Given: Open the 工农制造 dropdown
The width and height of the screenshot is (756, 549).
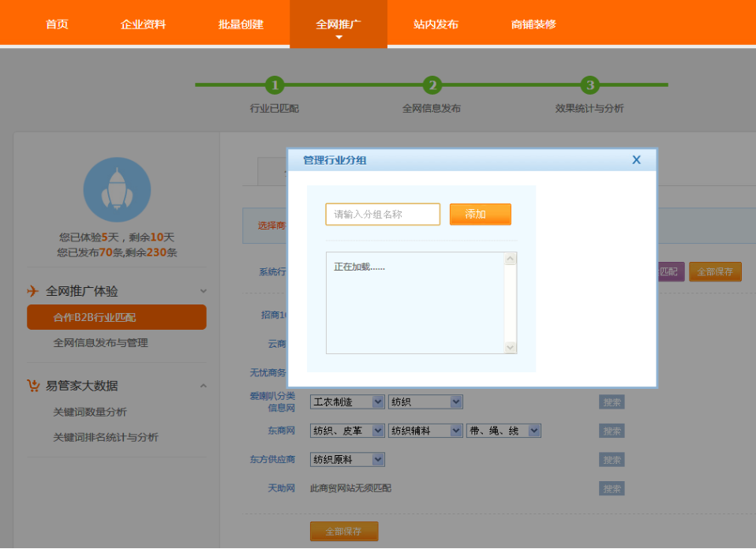Looking at the screenshot, I should [x=377, y=402].
